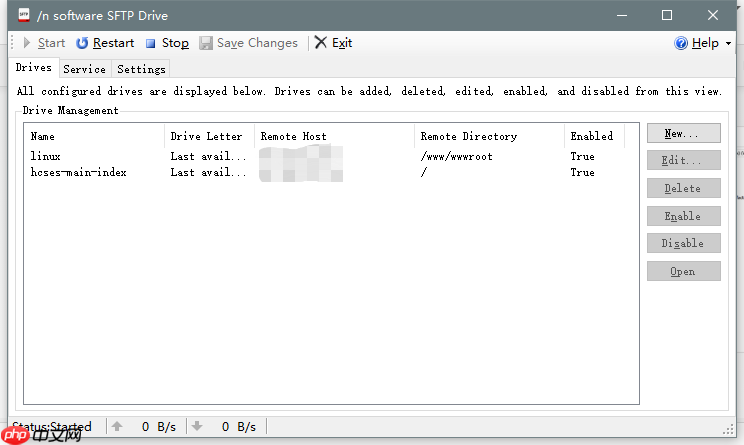Sort by the Name column header
Screen dimensions: 744x445
94,136
